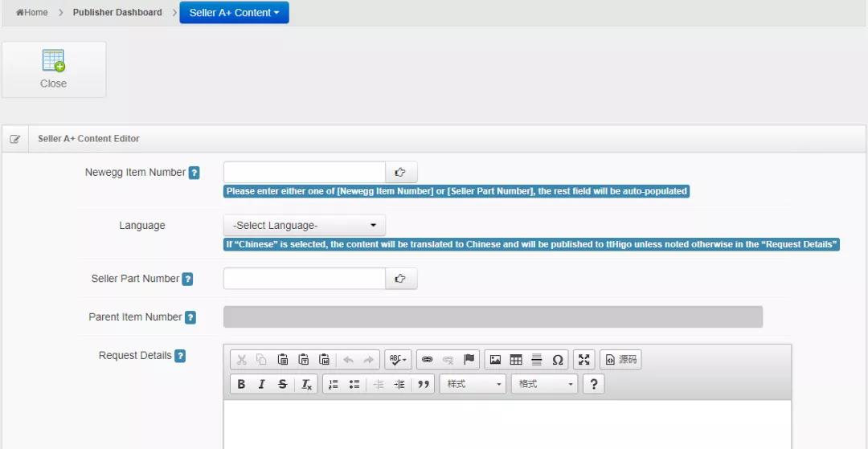
Task: Toggle numbered list
Action: (x=334, y=384)
